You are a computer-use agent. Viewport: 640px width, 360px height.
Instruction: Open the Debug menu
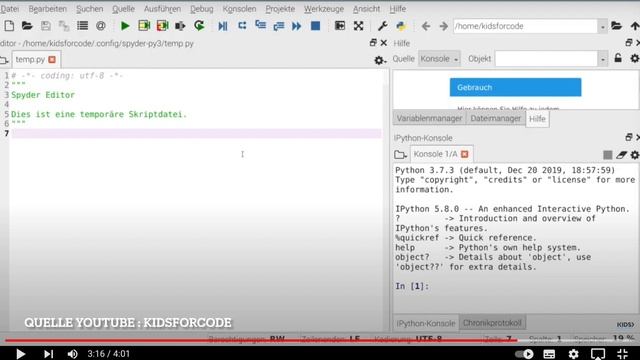(x=202, y=9)
